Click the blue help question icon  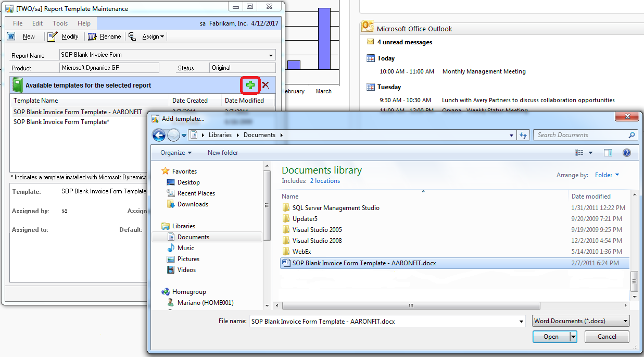pyautogui.click(x=627, y=153)
